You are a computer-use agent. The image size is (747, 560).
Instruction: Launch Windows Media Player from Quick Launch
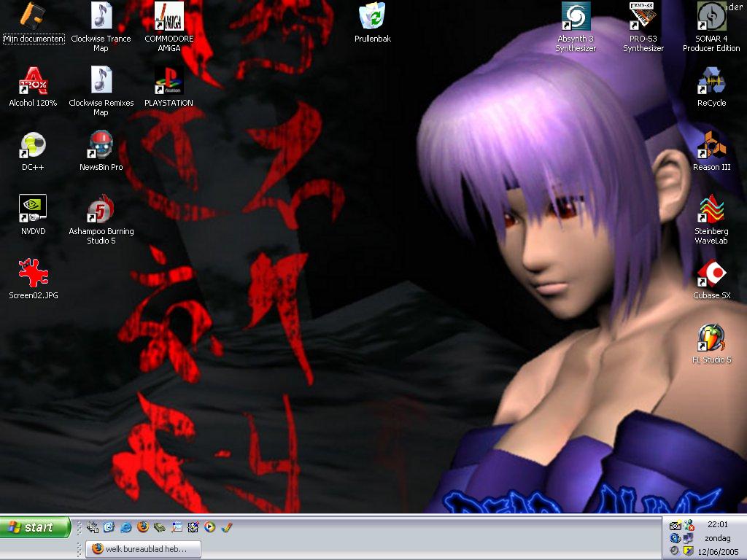pos(209,527)
